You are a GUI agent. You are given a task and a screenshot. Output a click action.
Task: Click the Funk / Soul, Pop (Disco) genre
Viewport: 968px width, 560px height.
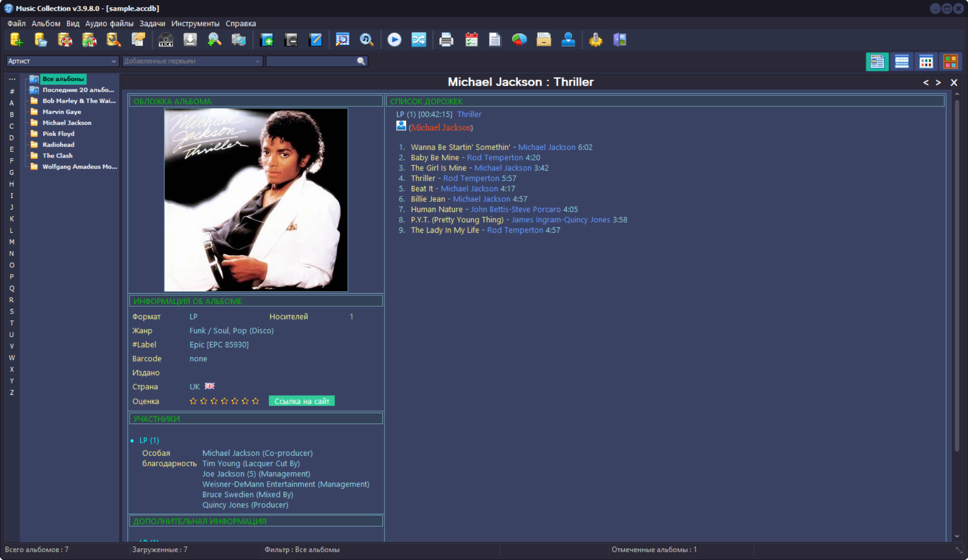232,331
